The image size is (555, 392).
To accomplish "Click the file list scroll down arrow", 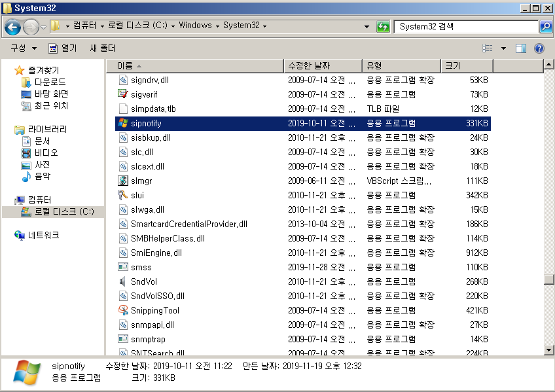I will [x=548, y=350].
